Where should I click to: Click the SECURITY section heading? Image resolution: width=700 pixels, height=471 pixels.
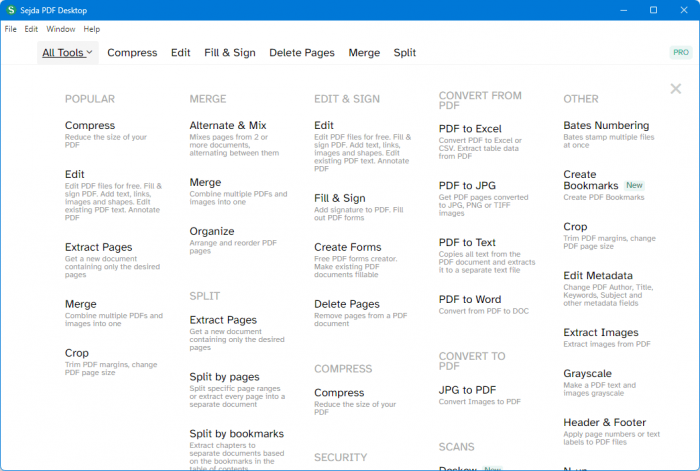pos(341,458)
